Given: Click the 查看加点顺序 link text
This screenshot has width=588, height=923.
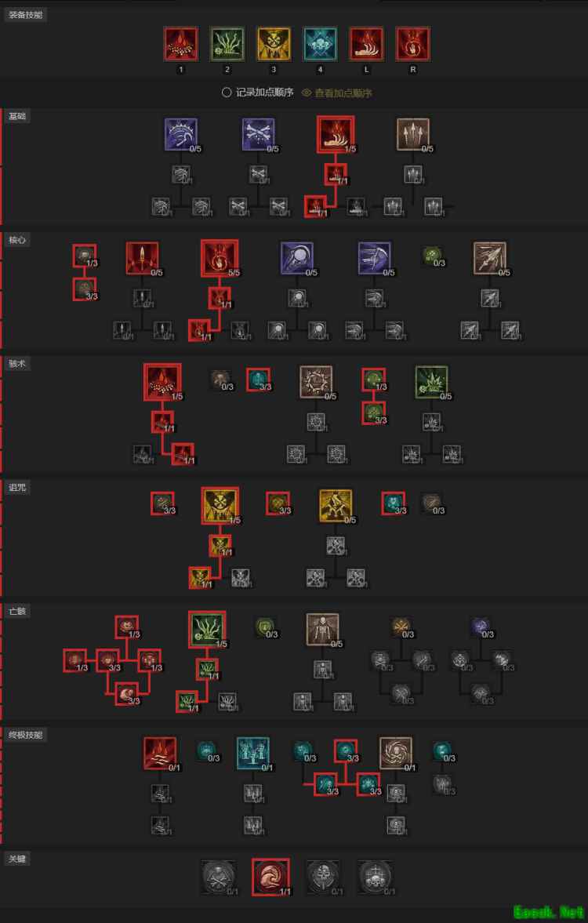Looking at the screenshot, I should (x=343, y=93).
